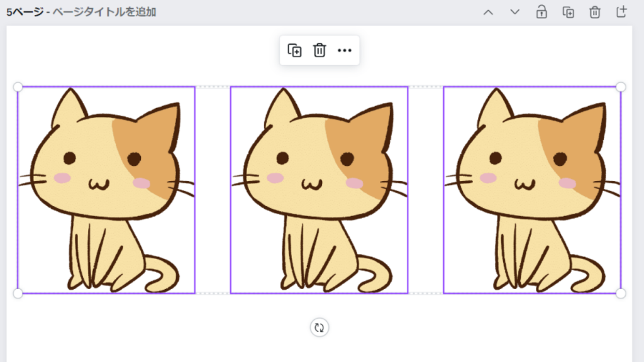The image size is (644, 362).
Task: Delete selection via floating toolbar trash
Action: tap(319, 50)
